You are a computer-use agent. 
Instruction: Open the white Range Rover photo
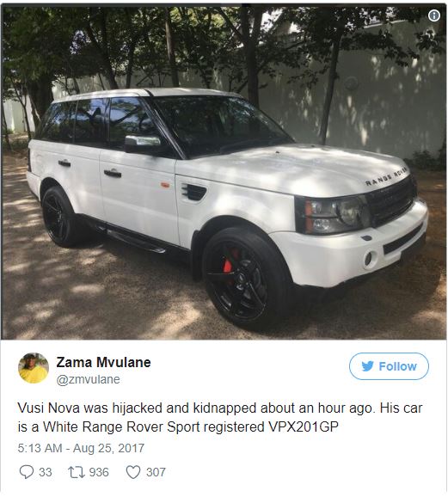224,171
